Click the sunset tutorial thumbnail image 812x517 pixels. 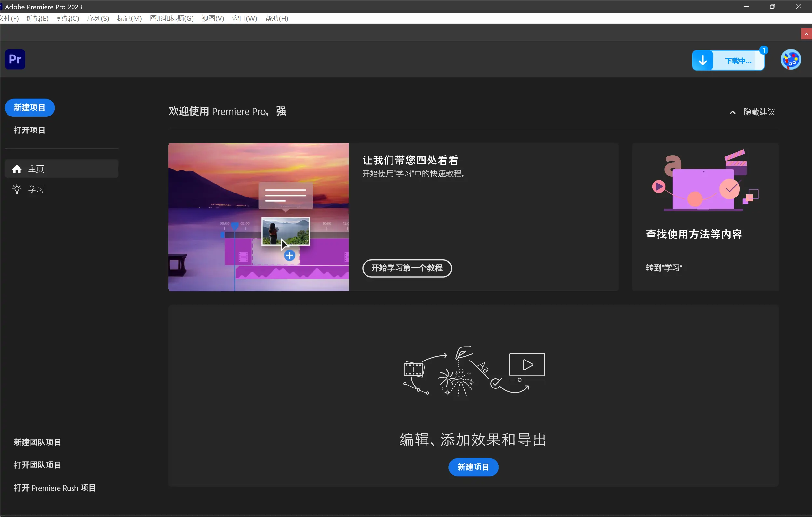click(258, 217)
